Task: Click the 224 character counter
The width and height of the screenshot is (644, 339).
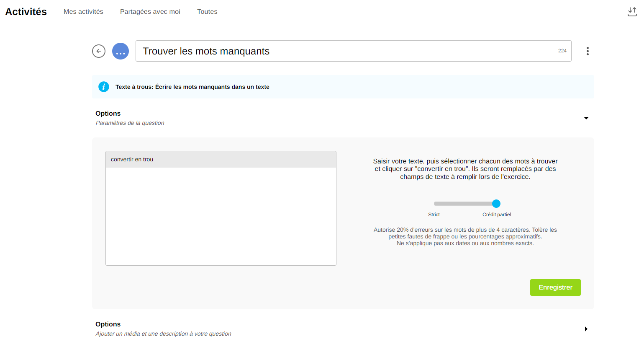Action: [x=562, y=51]
